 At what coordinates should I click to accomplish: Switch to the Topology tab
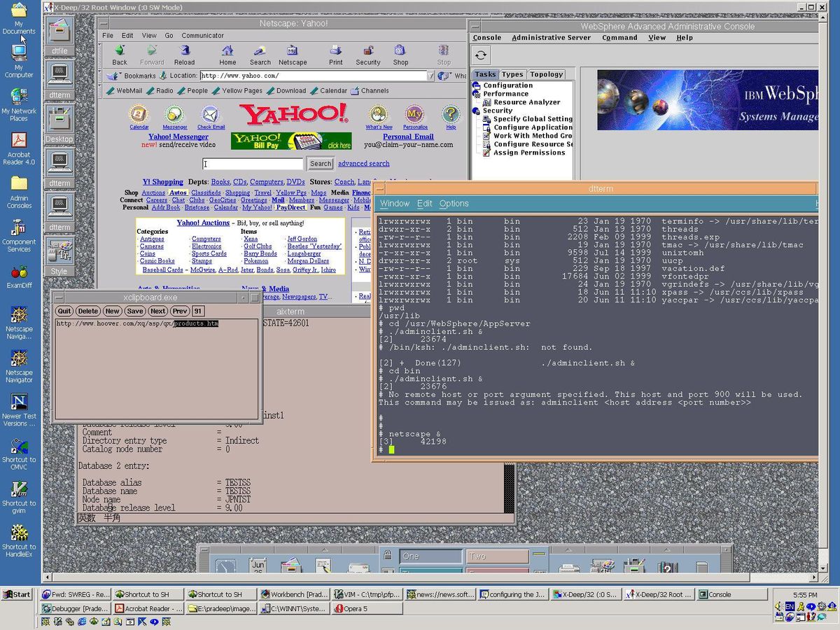(546, 73)
